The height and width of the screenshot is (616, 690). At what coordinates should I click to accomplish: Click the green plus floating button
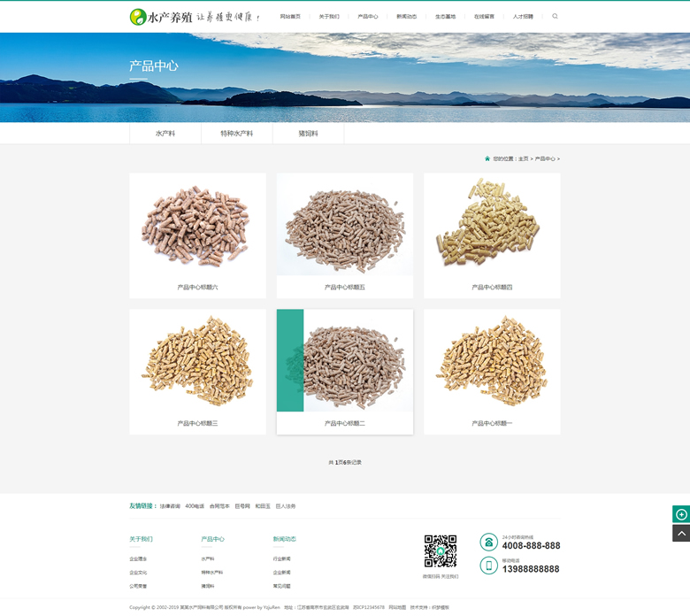(680, 514)
